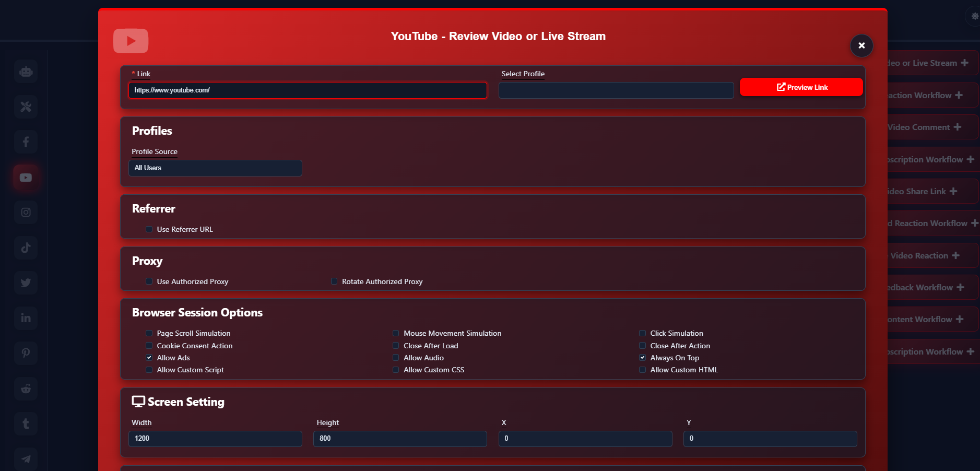The height and width of the screenshot is (471, 980).
Task: Toggle Close After Load checkbox
Action: [396, 346]
